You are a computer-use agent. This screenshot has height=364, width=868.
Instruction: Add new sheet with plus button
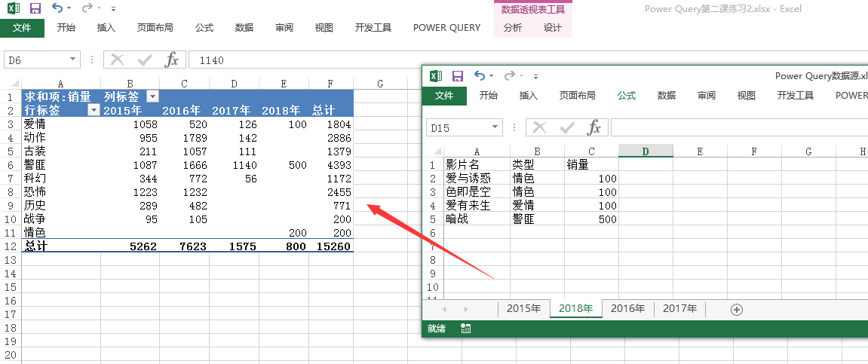coord(736,310)
